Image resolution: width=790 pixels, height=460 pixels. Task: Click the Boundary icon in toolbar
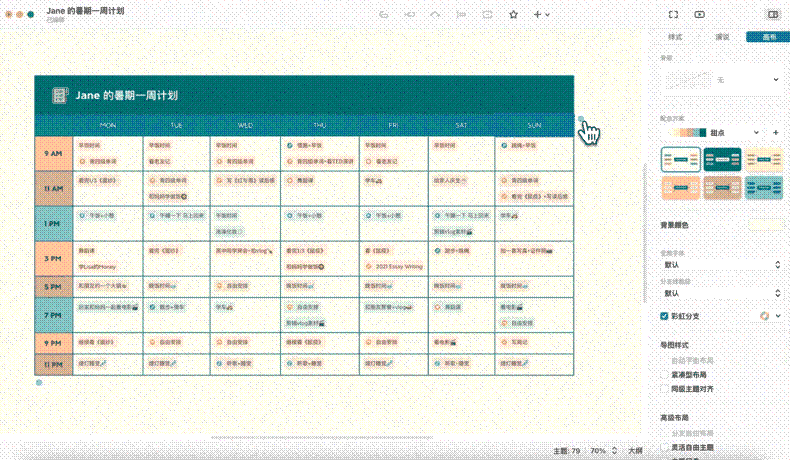pyautogui.click(x=486, y=15)
